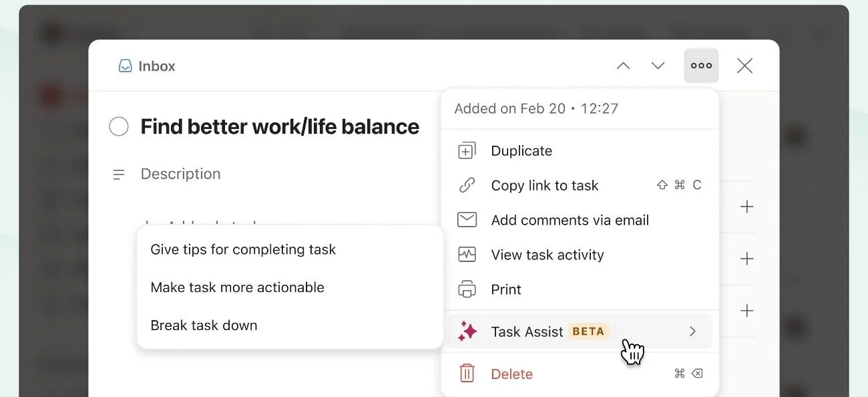
Task: Click the View task activity icon
Action: pos(467,255)
